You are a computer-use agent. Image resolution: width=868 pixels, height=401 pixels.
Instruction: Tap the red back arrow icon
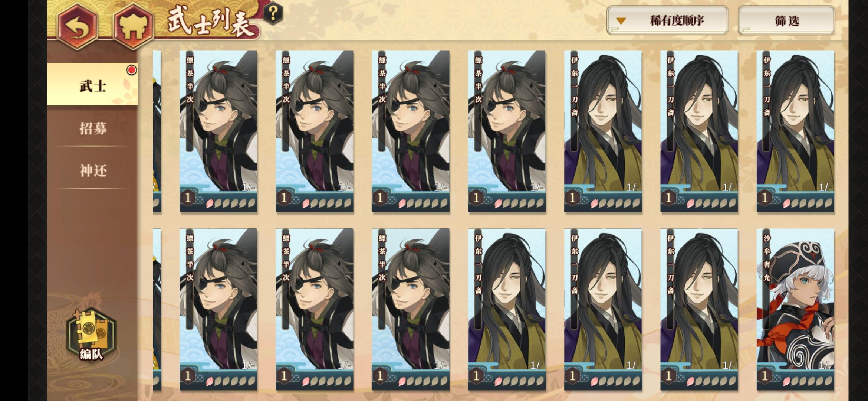pyautogui.click(x=77, y=25)
